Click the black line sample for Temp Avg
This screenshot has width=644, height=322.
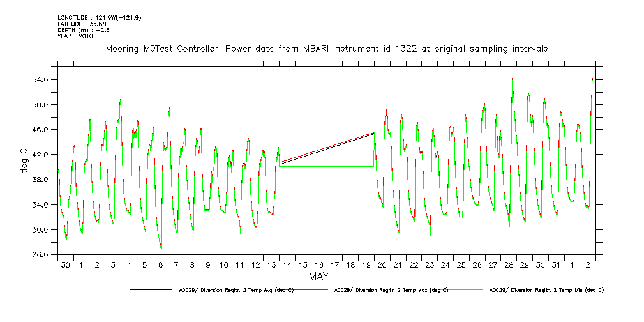coord(153,290)
